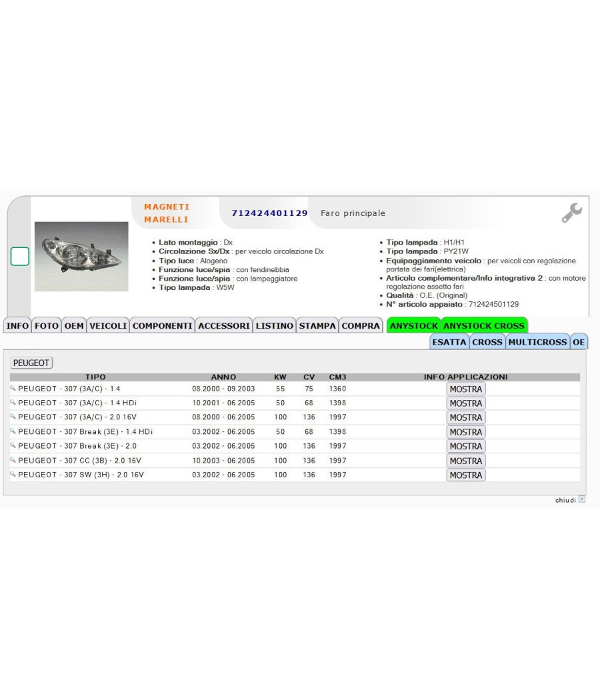Click the Lato montaggio Dx line
Image resolution: width=600 pixels, height=700 pixels.
(x=195, y=243)
